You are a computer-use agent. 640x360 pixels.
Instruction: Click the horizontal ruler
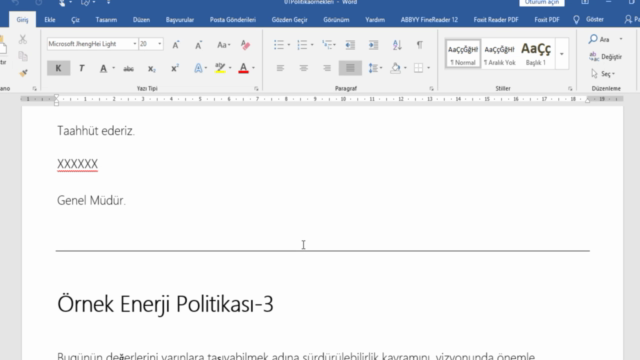point(322,99)
